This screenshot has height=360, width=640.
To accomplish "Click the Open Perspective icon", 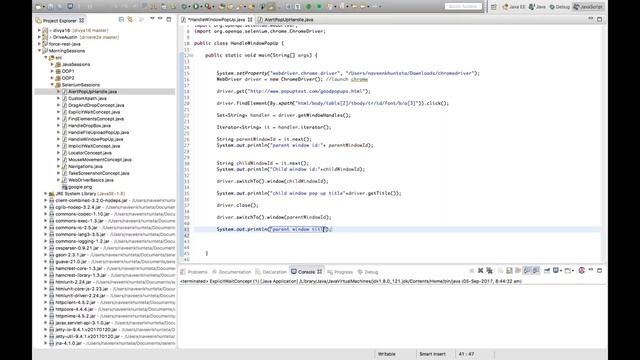I will 493,7.
